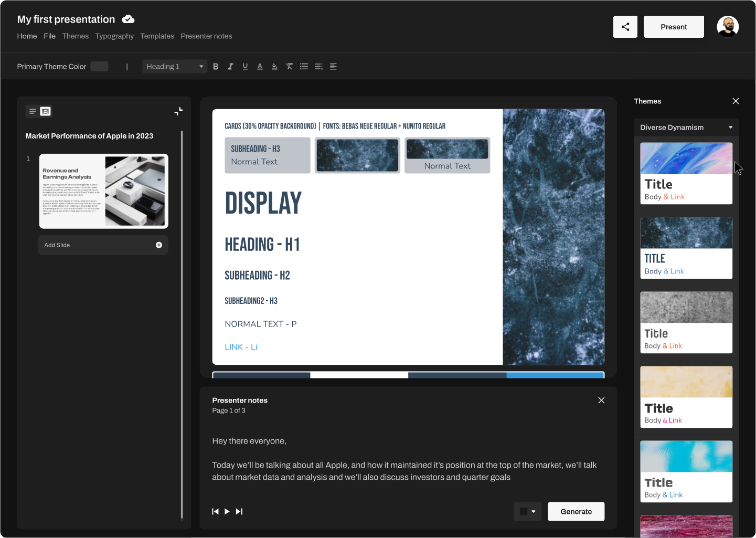The image size is (756, 538).
Task: Open the fill color bucket tool
Action: [274, 67]
